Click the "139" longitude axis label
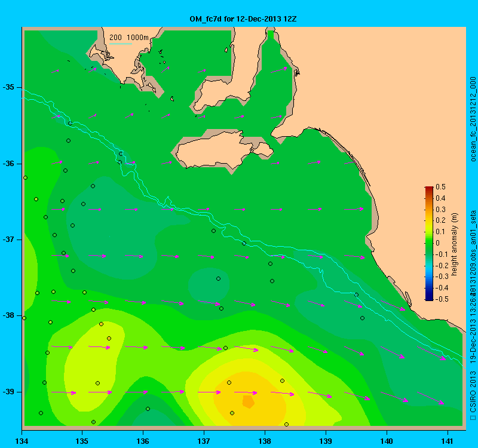 pos(326,441)
